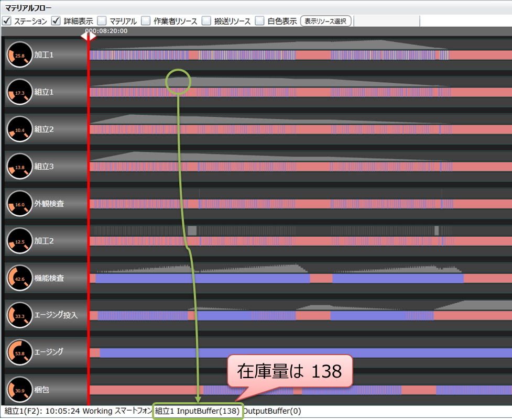Click the 梱包 gauge icon showing 30.9
The height and width of the screenshot is (420, 512).
click(19, 389)
